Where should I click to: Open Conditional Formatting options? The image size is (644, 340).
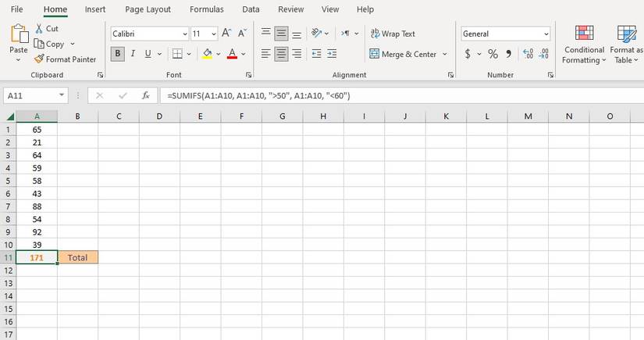click(x=584, y=45)
